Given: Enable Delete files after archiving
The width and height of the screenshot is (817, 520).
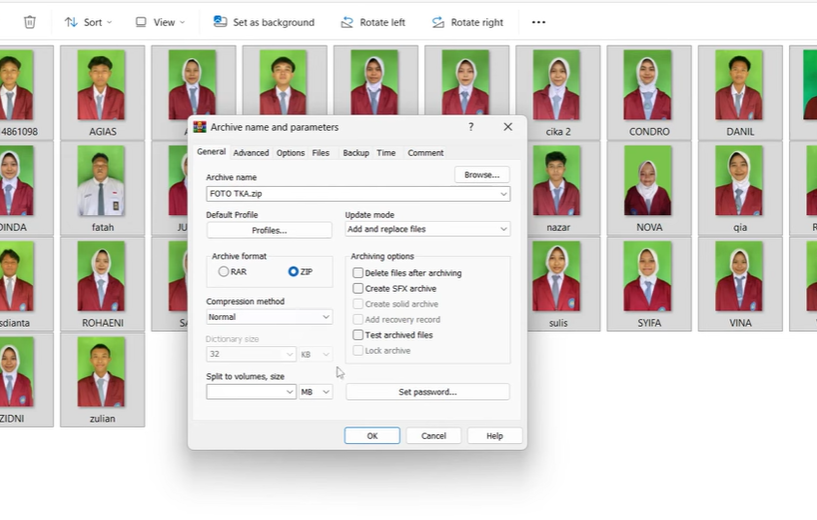Looking at the screenshot, I should 358,273.
